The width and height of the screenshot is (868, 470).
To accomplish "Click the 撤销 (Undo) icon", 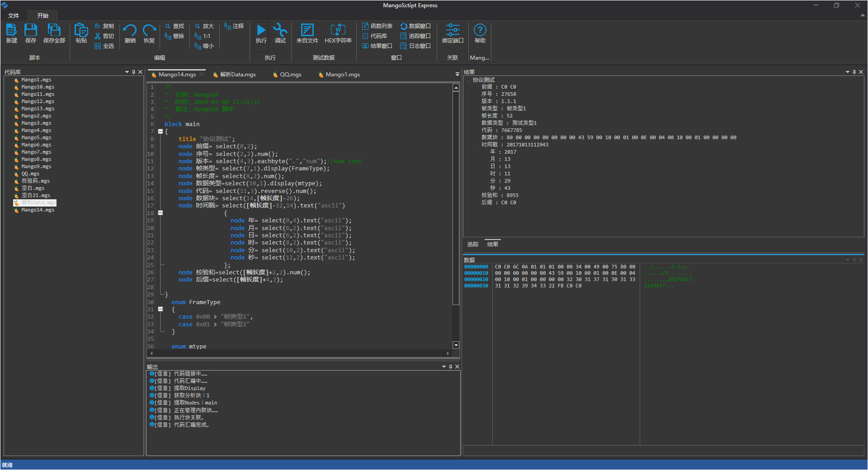I will coord(130,33).
